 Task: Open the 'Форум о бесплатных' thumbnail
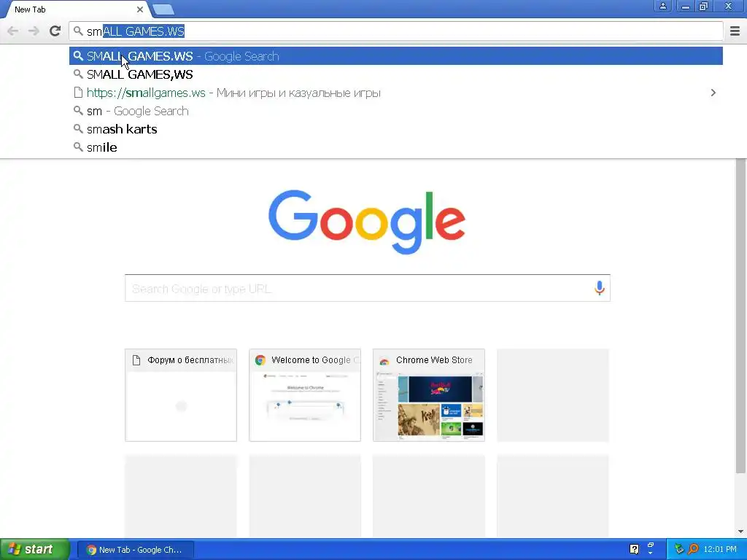[x=181, y=395]
